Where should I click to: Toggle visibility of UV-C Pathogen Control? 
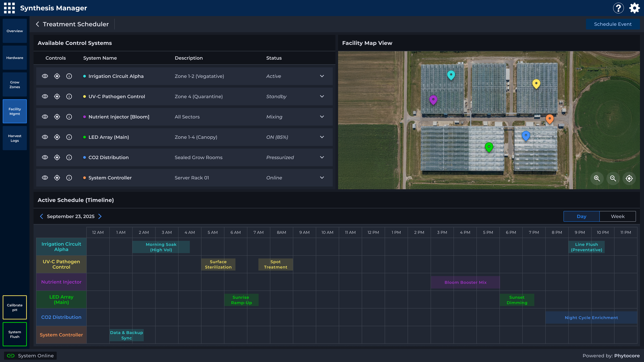pos(45,96)
